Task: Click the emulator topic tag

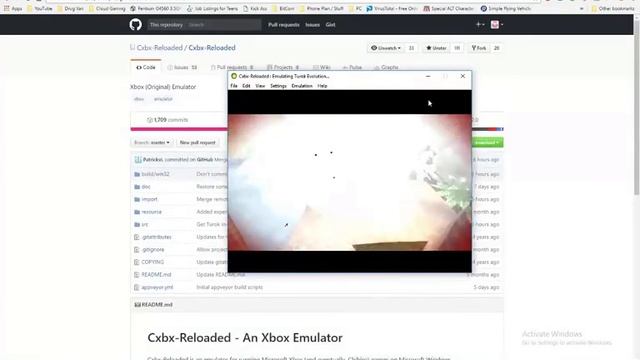Action: click(163, 99)
